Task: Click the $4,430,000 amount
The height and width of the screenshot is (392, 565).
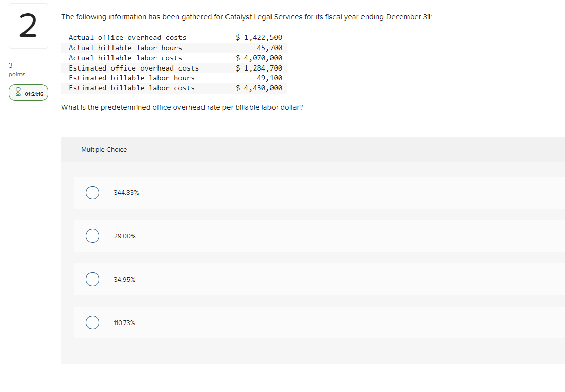Action: click(259, 88)
